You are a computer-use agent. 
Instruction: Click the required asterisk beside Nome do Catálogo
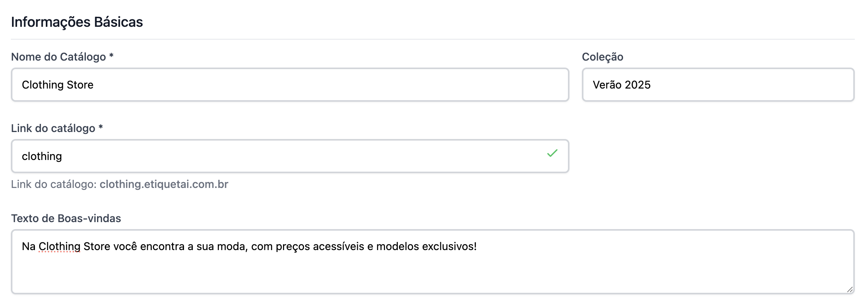pyautogui.click(x=111, y=56)
